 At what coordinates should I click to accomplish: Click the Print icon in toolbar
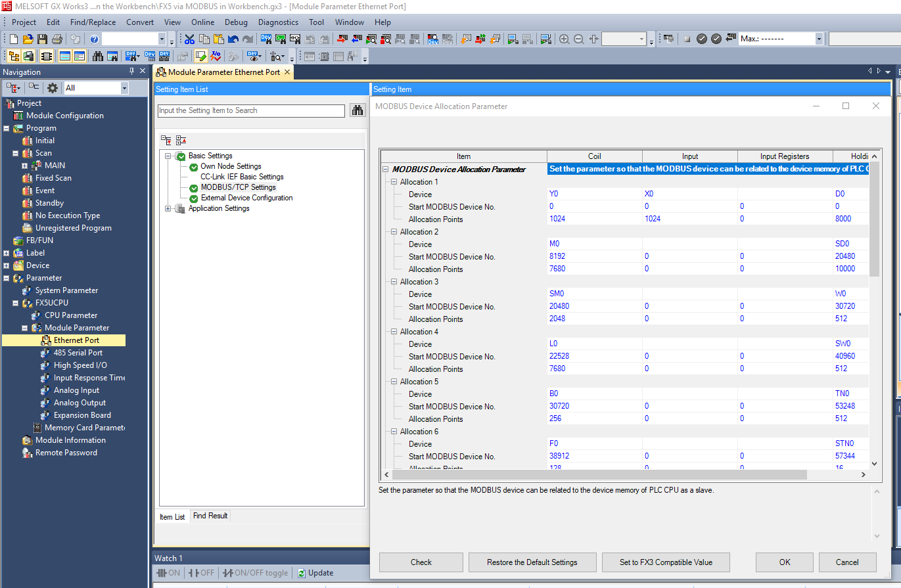point(57,39)
